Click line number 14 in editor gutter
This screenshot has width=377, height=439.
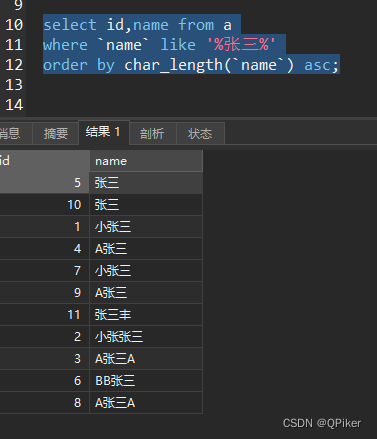click(14, 105)
